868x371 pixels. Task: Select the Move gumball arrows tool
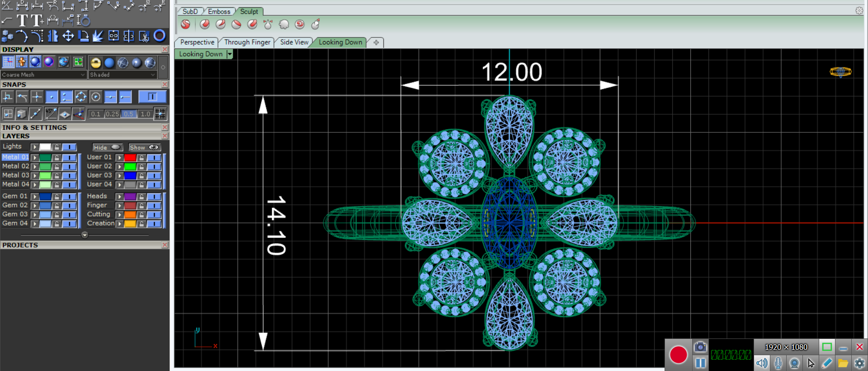point(68,36)
